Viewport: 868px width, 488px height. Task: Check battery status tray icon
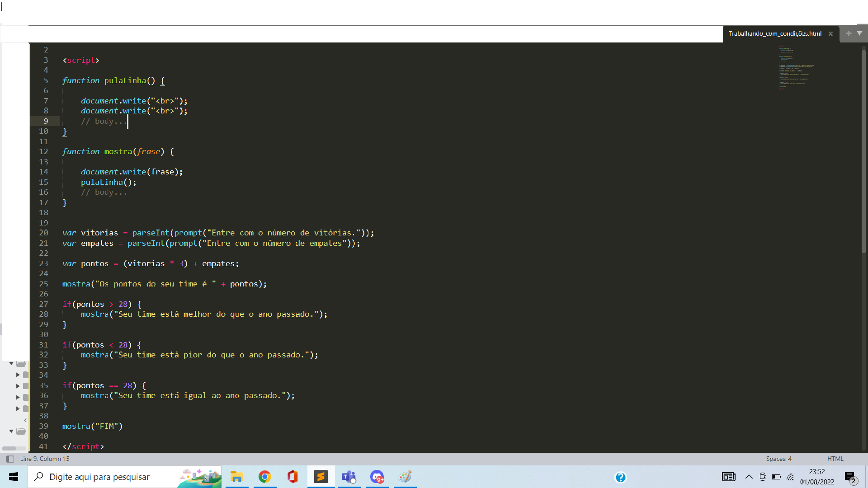777,477
